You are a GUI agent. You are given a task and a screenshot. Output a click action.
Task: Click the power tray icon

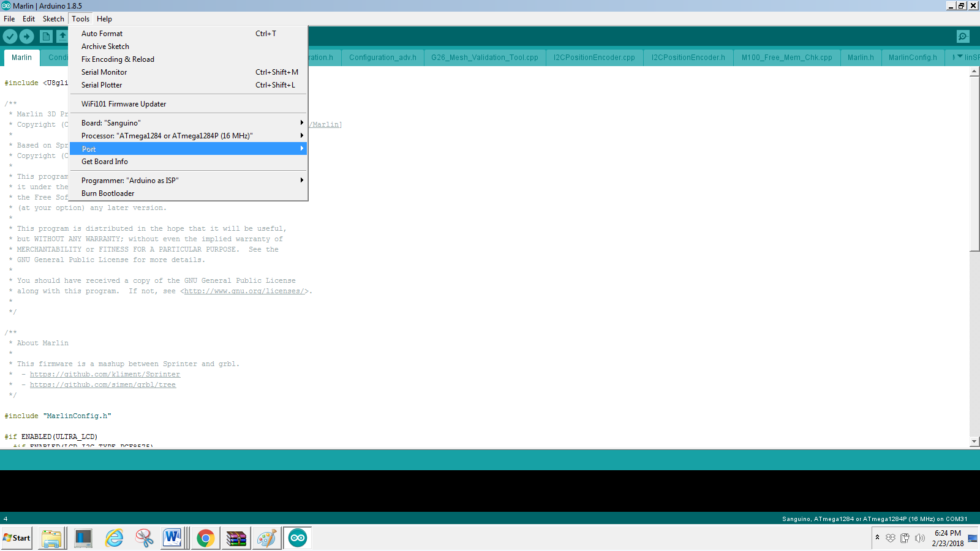click(905, 538)
